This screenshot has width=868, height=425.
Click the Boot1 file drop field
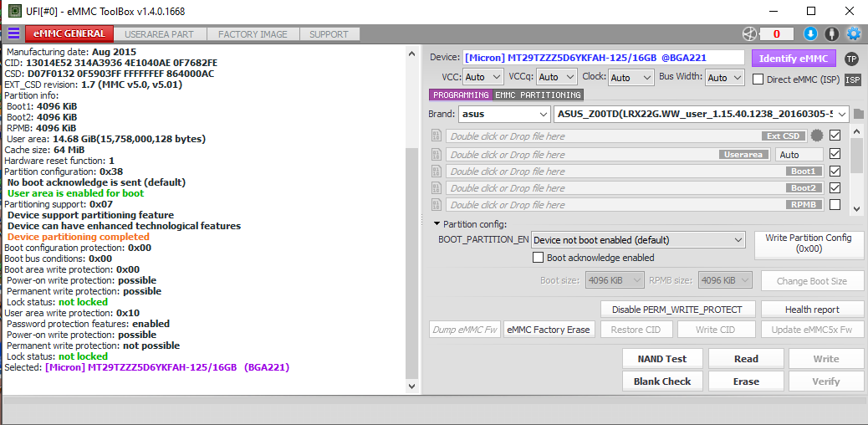click(x=635, y=172)
